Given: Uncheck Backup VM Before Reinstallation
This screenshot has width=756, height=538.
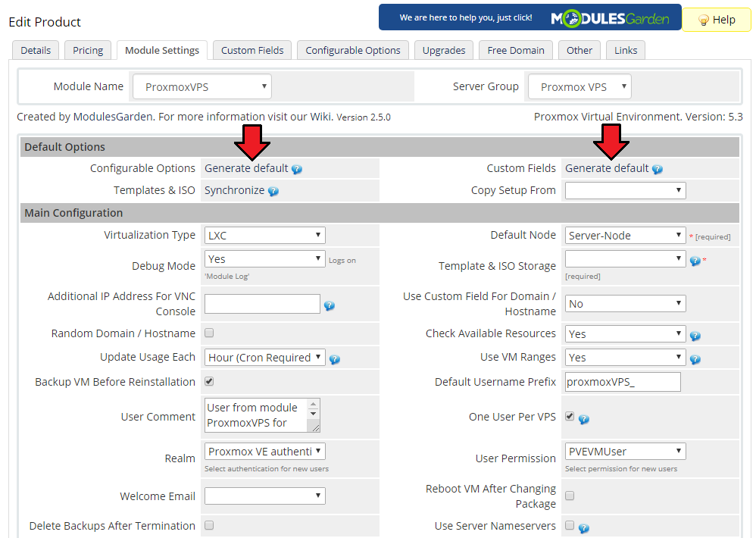Looking at the screenshot, I should click(x=209, y=381).
